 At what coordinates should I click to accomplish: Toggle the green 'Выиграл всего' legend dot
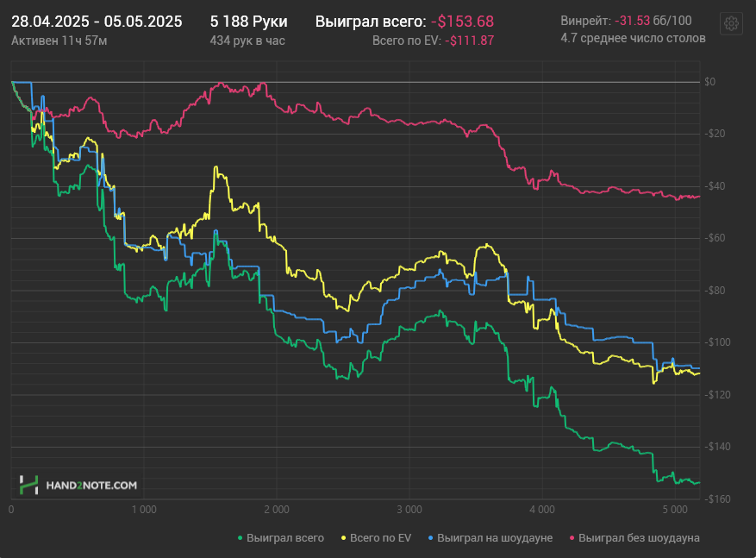point(241,538)
